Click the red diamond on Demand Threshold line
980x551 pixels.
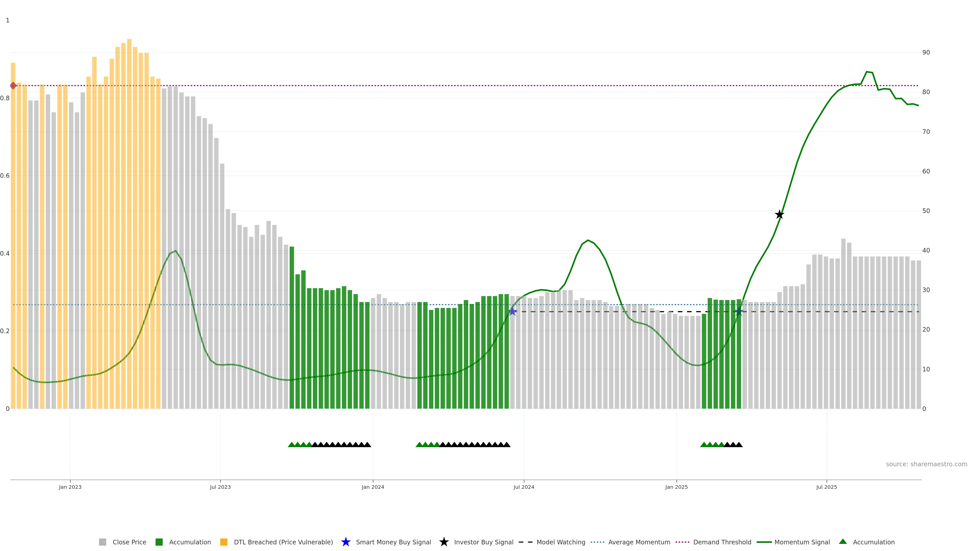click(13, 85)
